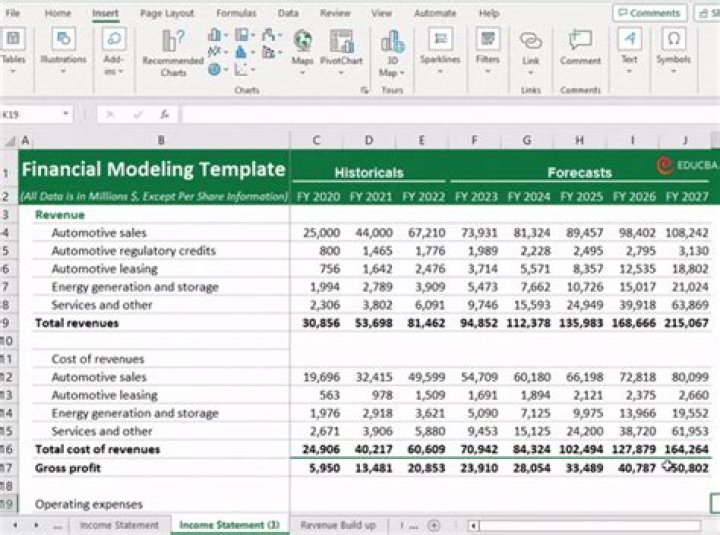Add a new sheet with plus button

433,525
